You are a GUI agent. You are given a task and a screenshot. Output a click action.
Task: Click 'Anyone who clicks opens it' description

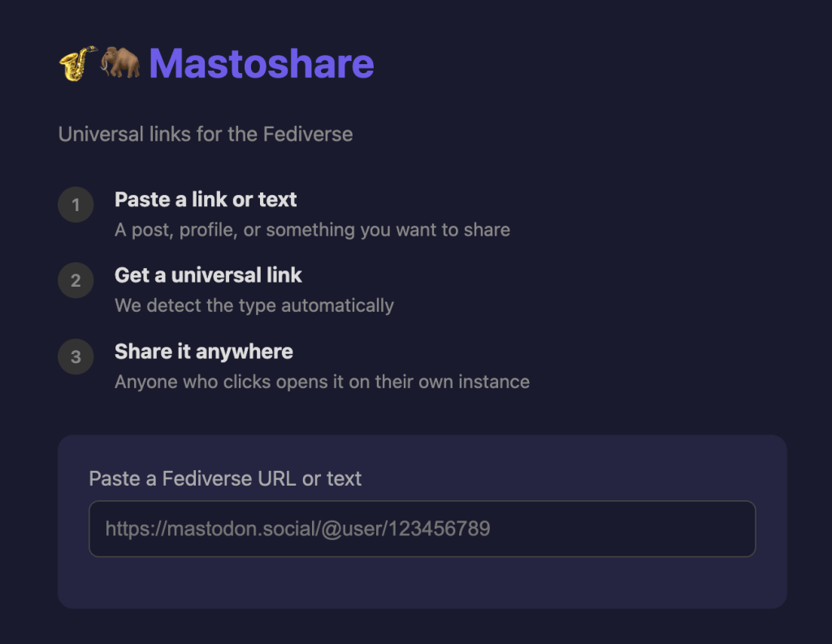pyautogui.click(x=322, y=382)
